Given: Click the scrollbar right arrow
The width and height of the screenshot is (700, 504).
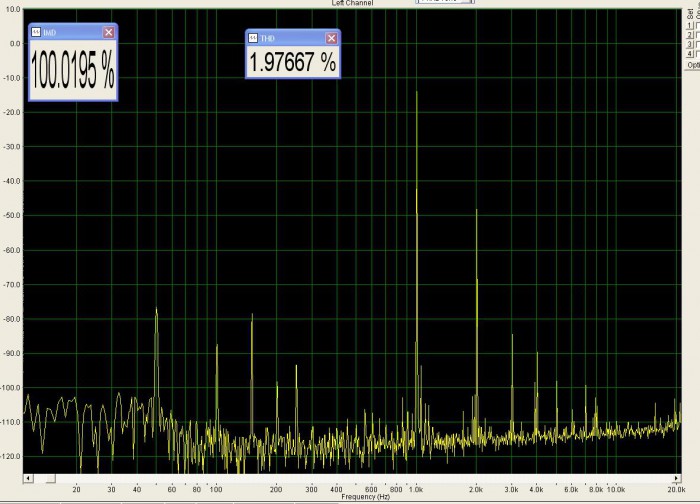Looking at the screenshot, I should click(677, 478).
